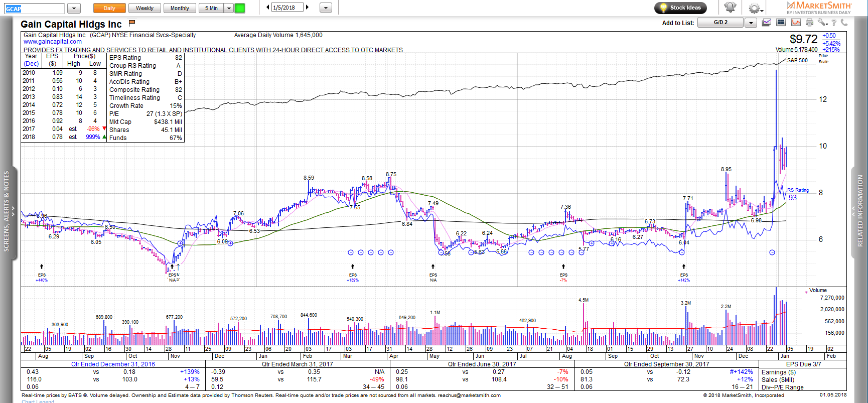The width and height of the screenshot is (868, 403).
Task: Click the red curve pattern recognition icon
Action: 796,23
